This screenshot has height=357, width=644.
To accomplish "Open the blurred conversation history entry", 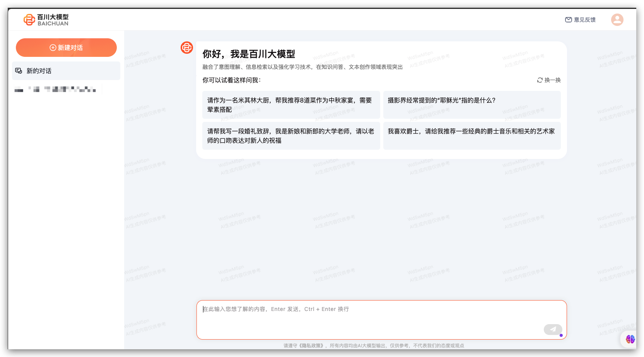I will coord(55,89).
